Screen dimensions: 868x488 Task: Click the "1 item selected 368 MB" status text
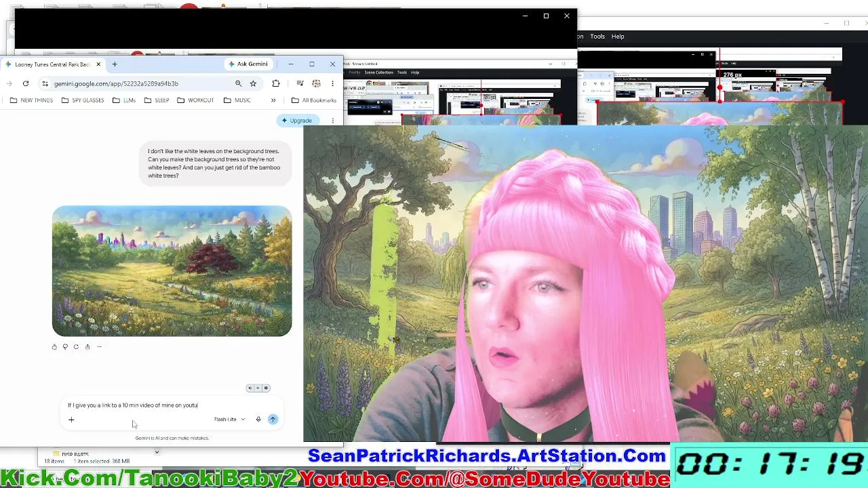(x=102, y=462)
